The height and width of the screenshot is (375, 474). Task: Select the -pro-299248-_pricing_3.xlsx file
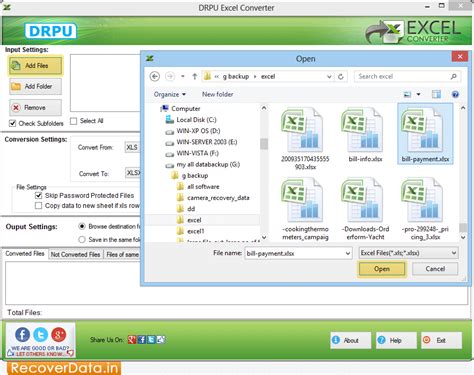425,208
